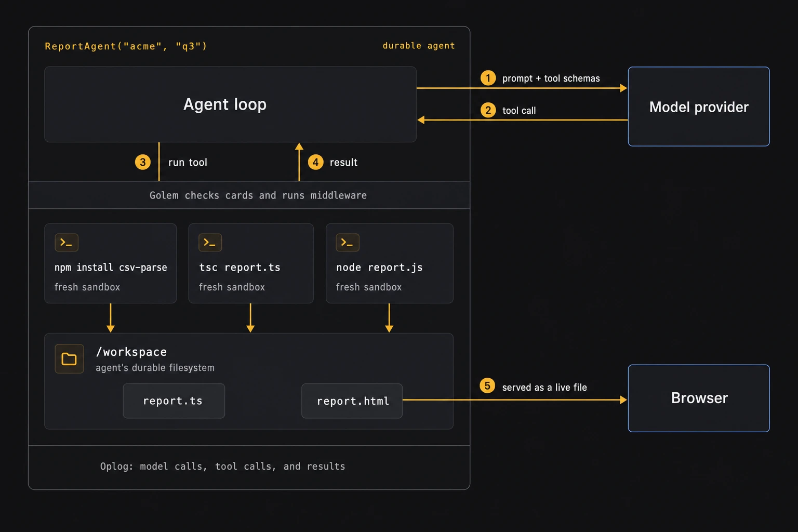Screen dimensions: 798x532
Task: Click terminal icon above node report.js
Action: (348, 243)
